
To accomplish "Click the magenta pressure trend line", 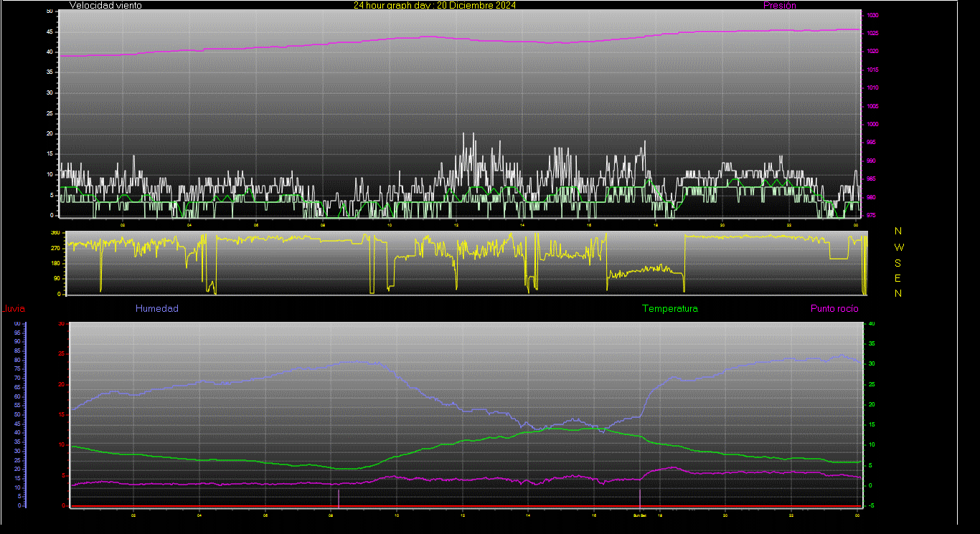I will point(459,38).
